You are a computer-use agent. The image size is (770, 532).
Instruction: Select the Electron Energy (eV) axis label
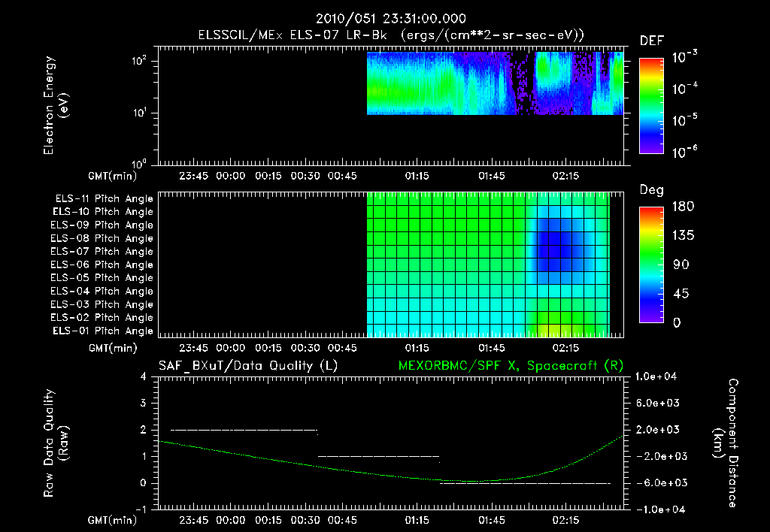point(56,105)
